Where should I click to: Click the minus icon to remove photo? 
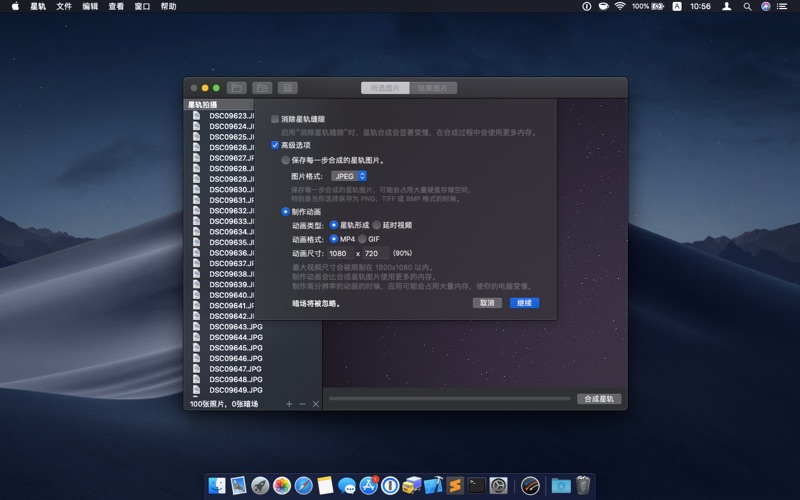click(x=303, y=404)
